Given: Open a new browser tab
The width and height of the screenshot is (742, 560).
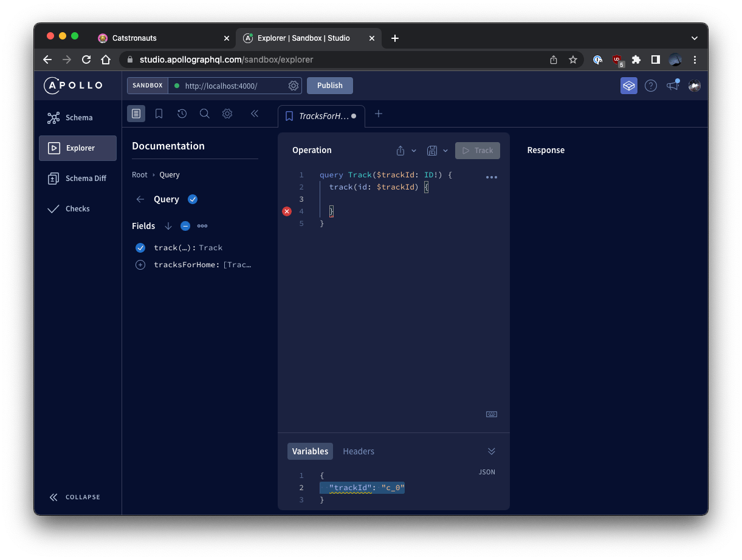Looking at the screenshot, I should [x=395, y=38].
